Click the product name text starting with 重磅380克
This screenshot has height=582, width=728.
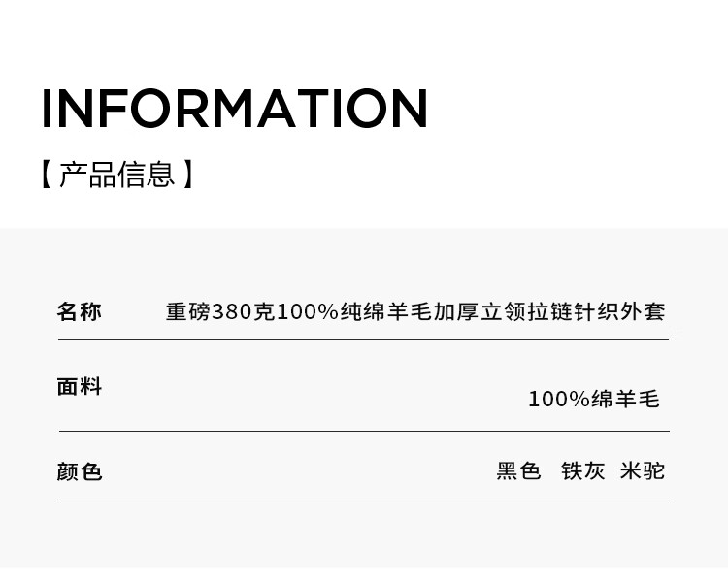coord(415,311)
